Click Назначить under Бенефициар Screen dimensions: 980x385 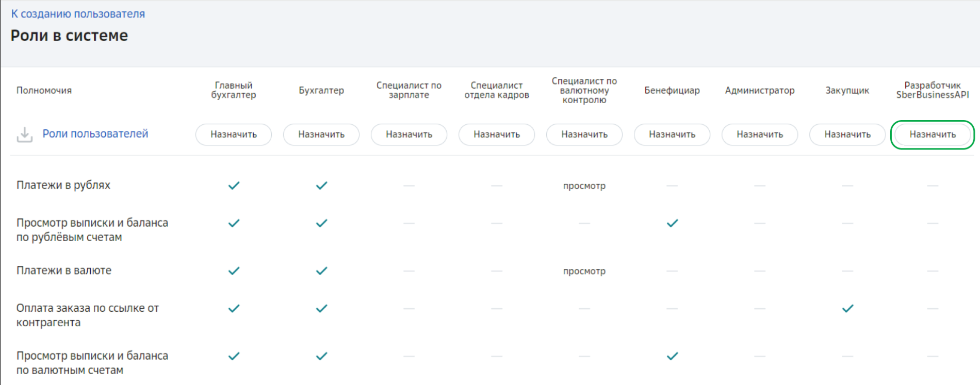672,135
